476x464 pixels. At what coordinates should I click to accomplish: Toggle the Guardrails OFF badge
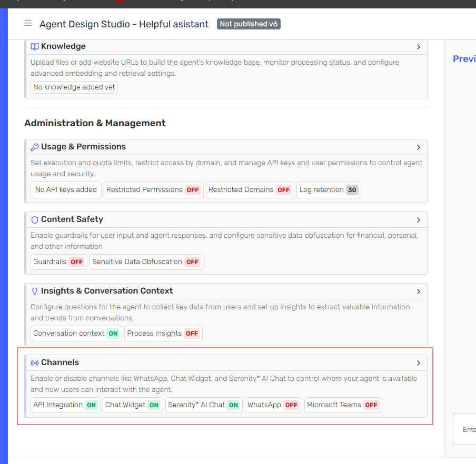tap(77, 262)
